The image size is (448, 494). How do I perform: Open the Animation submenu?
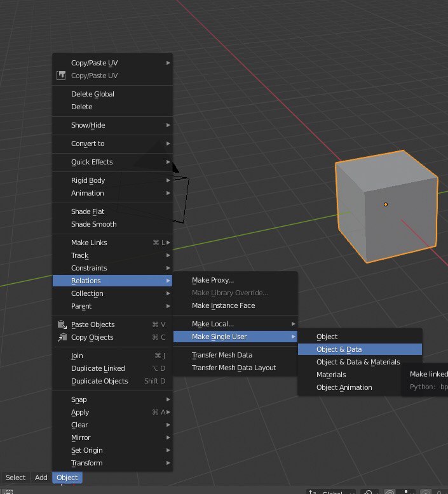click(x=112, y=193)
